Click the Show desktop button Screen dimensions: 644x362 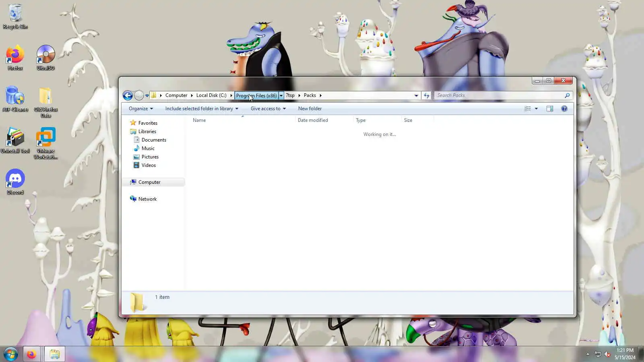coord(641,354)
